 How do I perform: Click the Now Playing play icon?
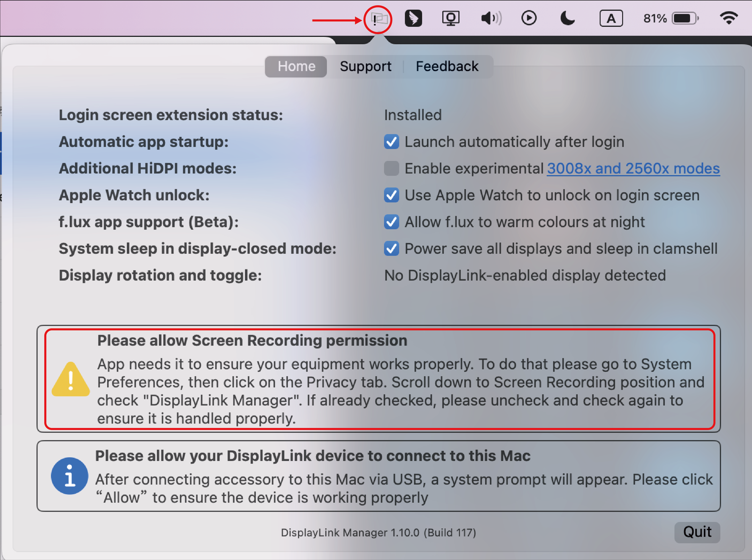529,18
